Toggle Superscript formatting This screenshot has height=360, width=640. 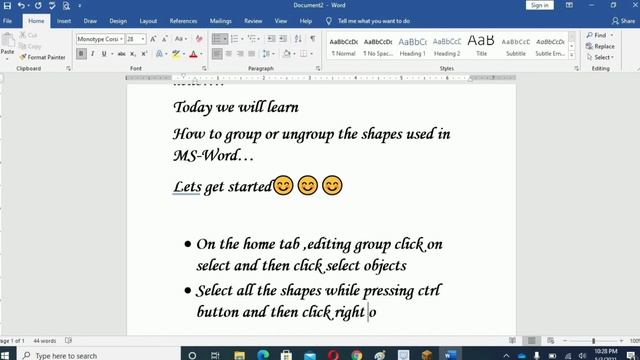click(144, 54)
